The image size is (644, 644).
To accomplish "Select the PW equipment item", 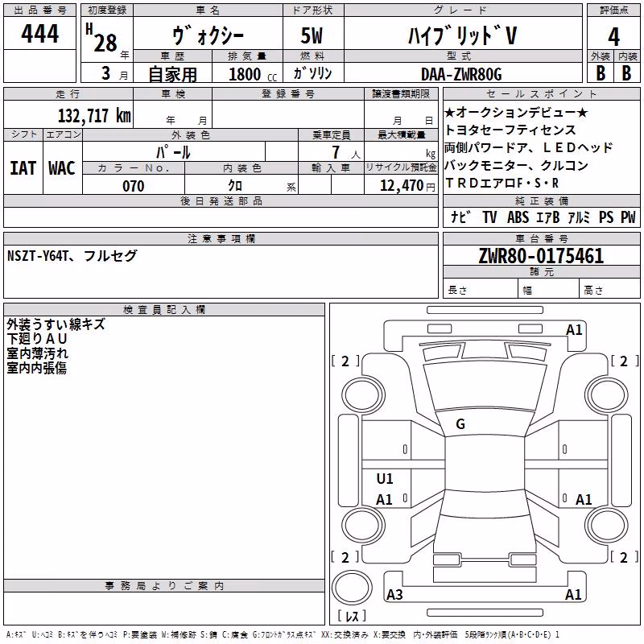I will (628, 217).
